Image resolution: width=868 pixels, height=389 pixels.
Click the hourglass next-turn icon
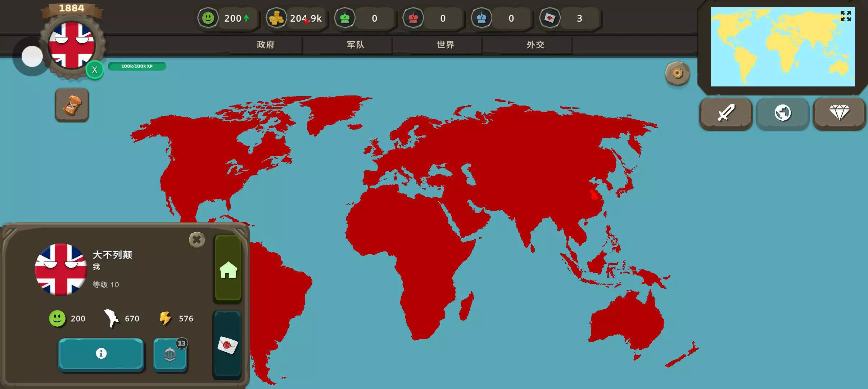click(x=72, y=105)
